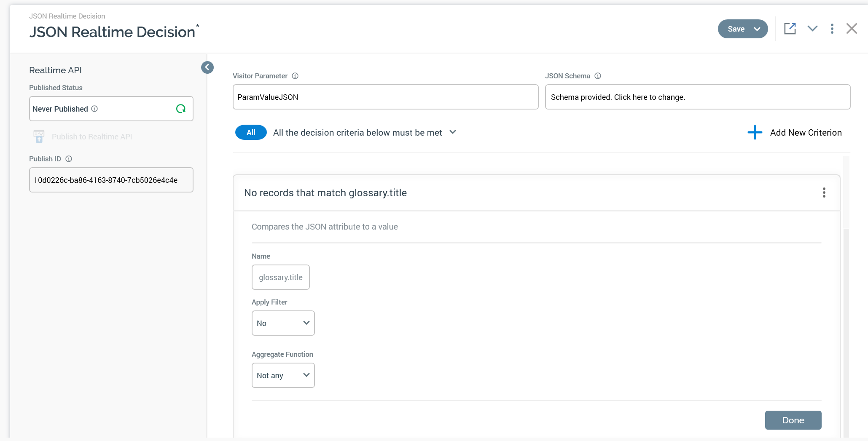
Task: Collapse the Realtime API side panel
Action: click(207, 67)
